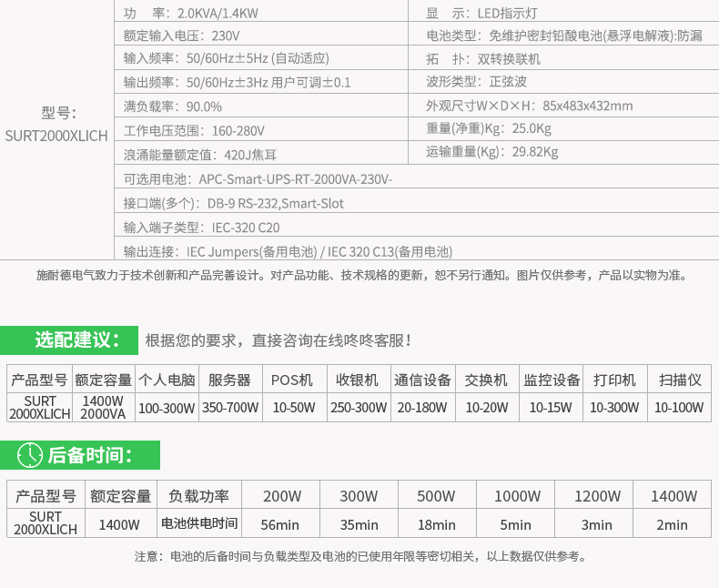This screenshot has height=588, width=719.
Task: Click the 负载功率 header cell
Action: [x=198, y=496]
